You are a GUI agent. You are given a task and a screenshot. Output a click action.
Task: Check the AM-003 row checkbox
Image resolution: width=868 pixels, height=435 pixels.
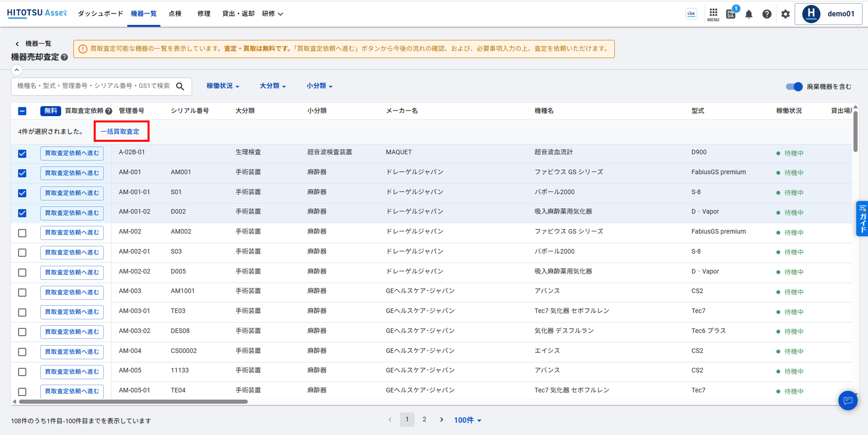tap(22, 292)
